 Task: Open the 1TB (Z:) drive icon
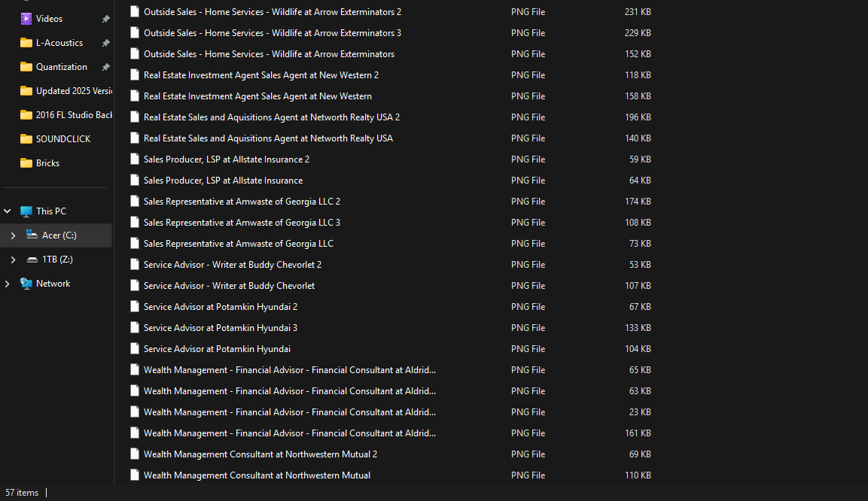(x=32, y=259)
